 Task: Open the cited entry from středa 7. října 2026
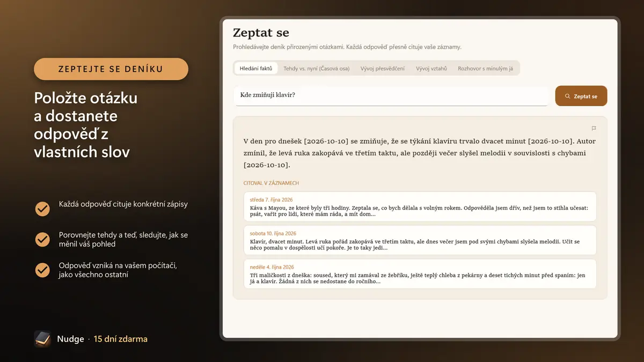pos(420,206)
